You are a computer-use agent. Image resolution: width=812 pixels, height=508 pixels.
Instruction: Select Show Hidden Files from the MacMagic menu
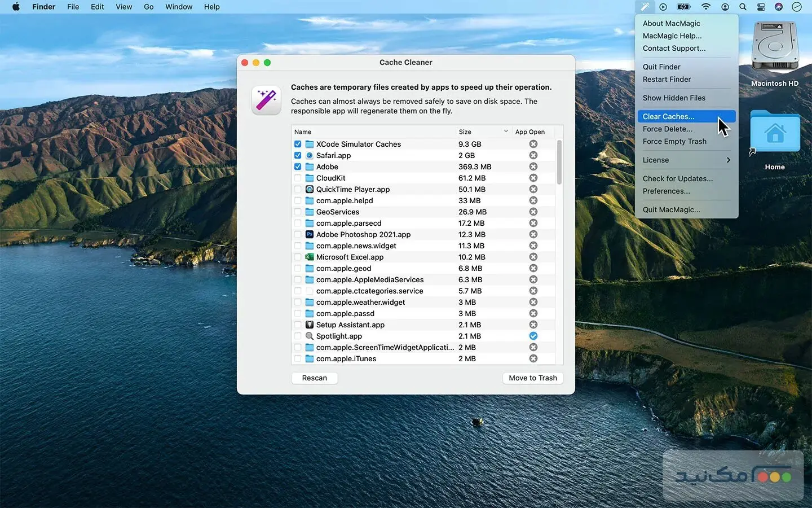[x=674, y=98]
